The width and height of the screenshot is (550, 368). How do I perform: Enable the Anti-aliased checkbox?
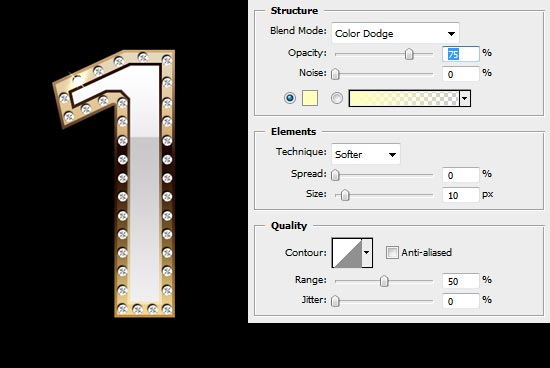point(392,252)
